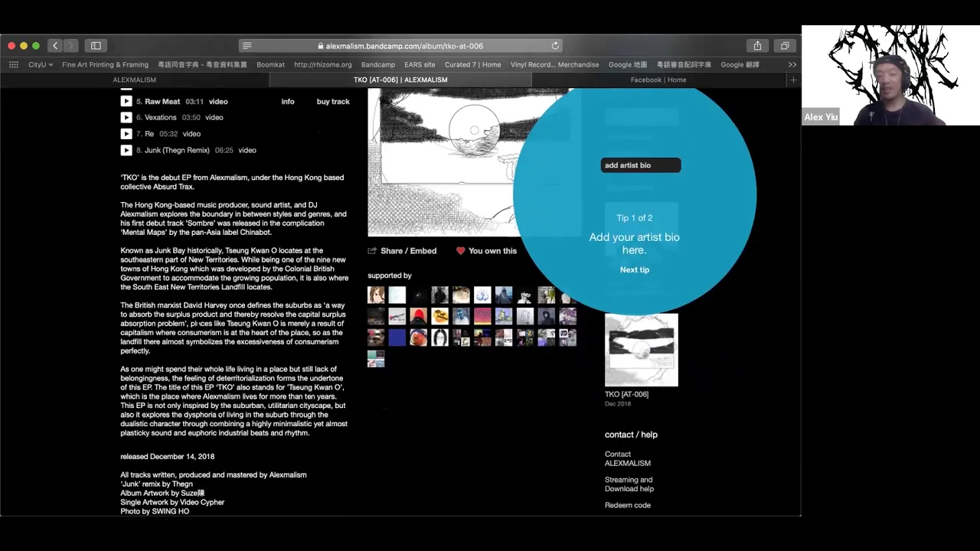
Task: Go forward in Safari history
Action: pyautogui.click(x=70, y=46)
